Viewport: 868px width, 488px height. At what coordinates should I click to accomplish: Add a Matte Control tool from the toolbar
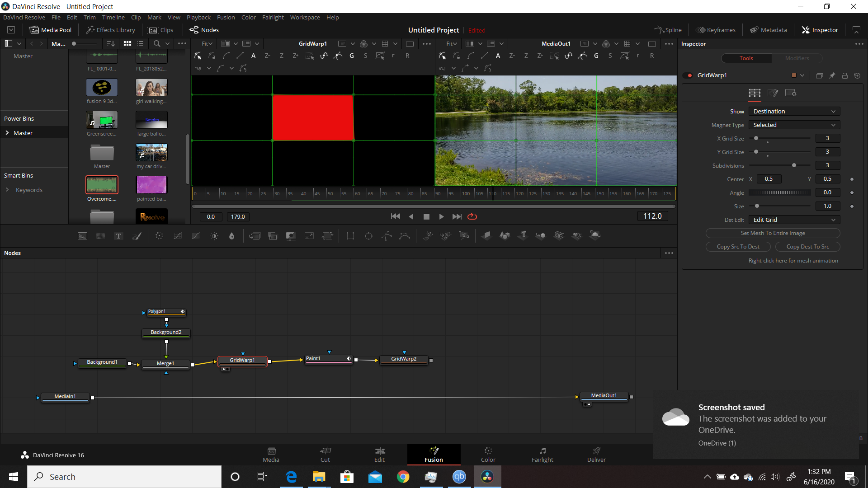pos(291,236)
